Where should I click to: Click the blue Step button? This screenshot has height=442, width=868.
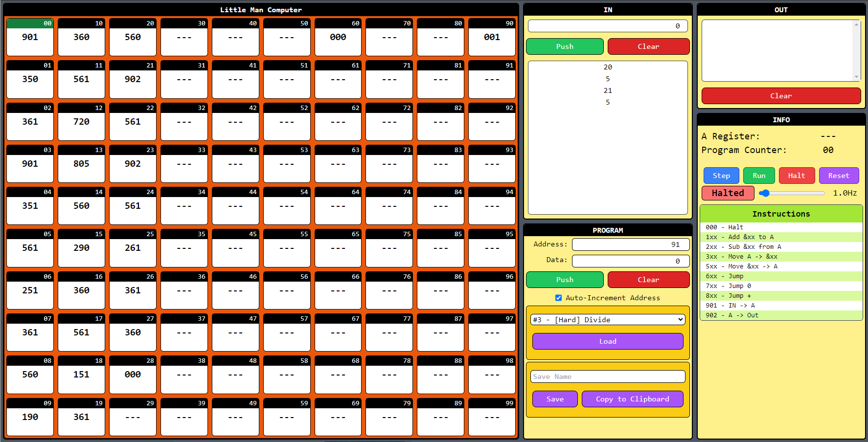[721, 176]
